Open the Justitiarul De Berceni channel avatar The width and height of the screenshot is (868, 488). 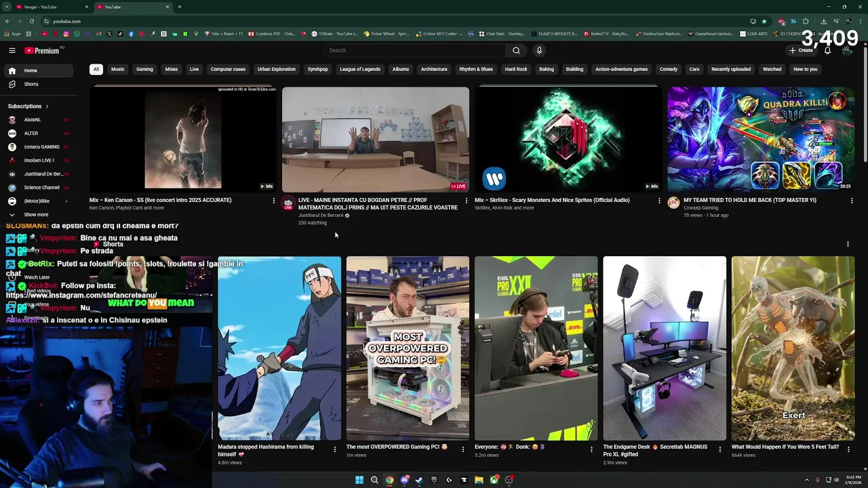288,203
